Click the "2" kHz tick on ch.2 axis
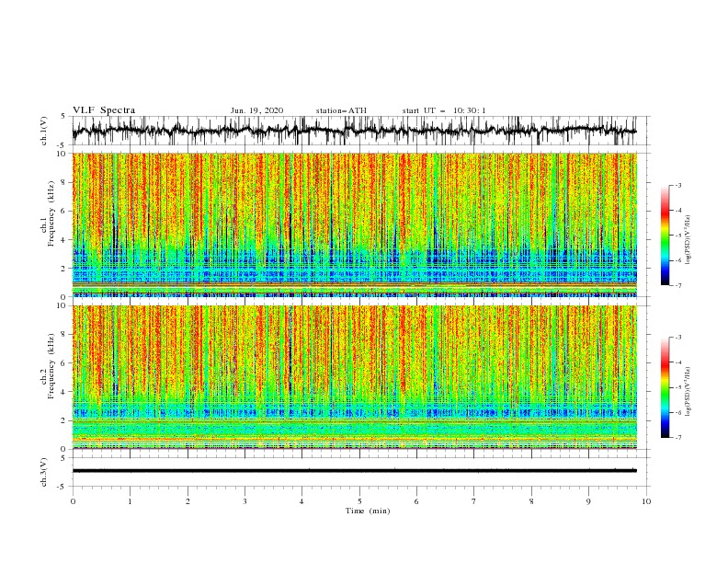The image size is (728, 563). point(64,420)
